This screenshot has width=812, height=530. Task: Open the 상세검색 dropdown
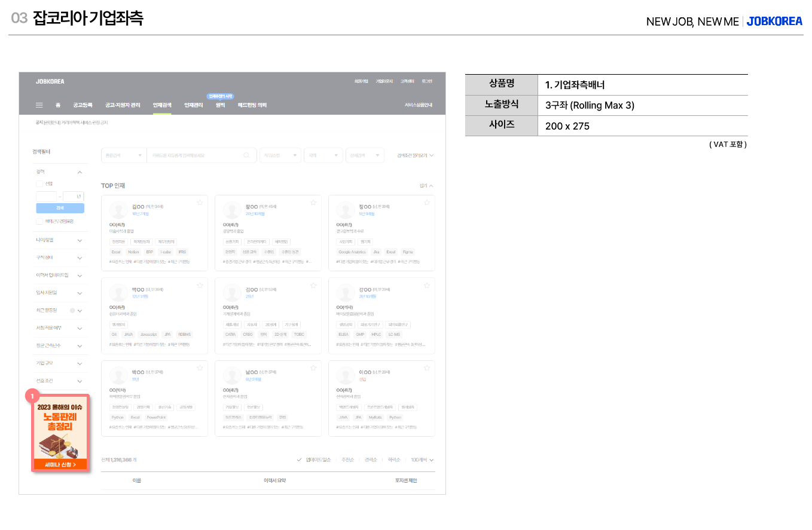(364, 155)
